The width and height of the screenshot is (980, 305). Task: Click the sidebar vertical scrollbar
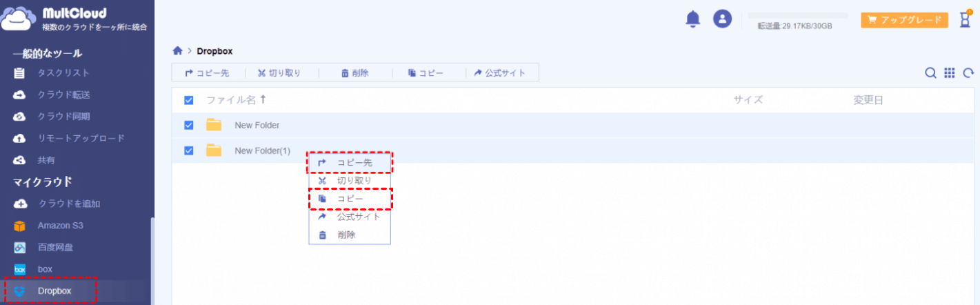[x=152, y=261]
